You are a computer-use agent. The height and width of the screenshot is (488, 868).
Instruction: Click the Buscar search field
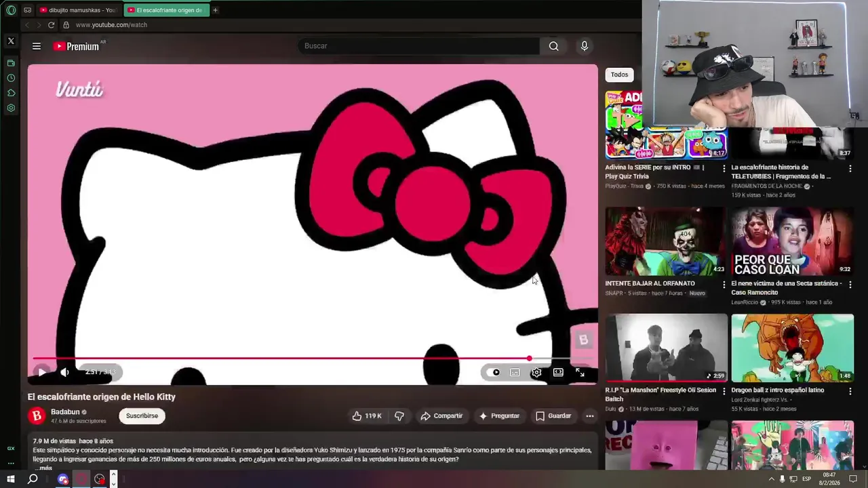(418, 46)
